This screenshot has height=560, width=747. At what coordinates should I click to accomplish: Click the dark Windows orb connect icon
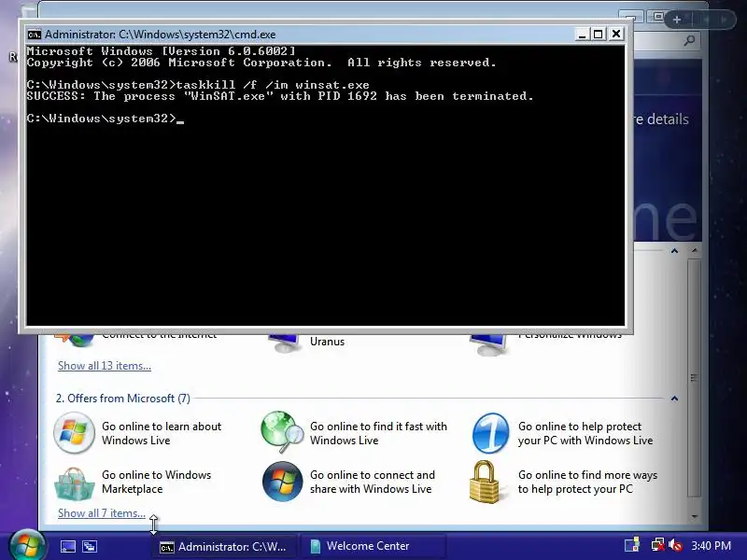tap(282, 482)
